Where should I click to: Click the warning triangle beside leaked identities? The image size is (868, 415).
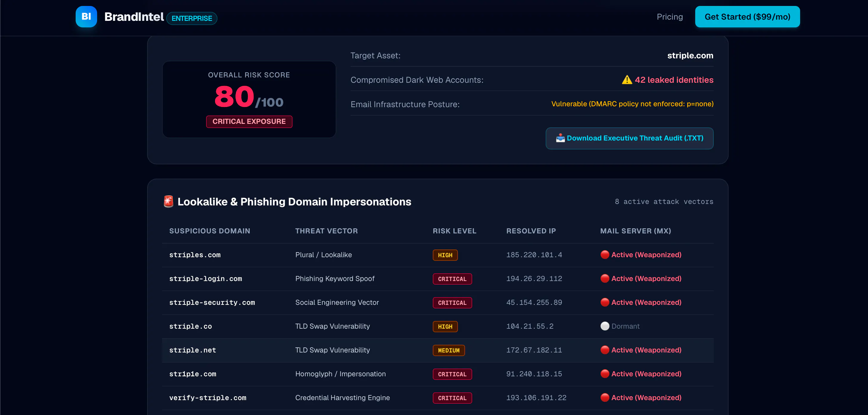tap(627, 80)
